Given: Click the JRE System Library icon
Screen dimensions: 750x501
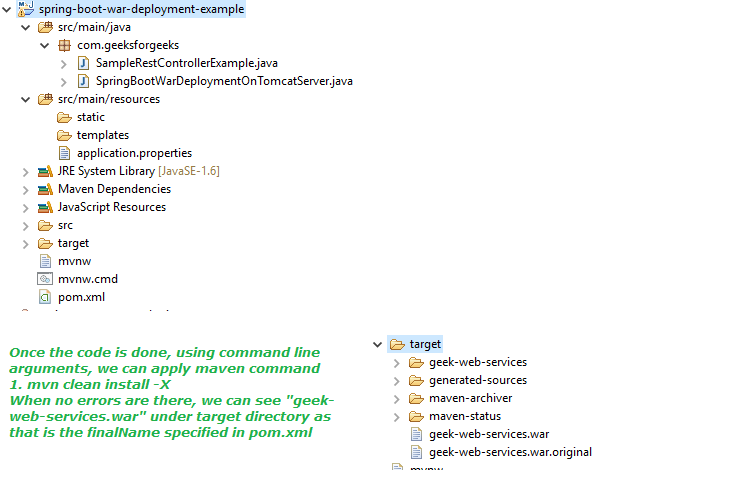Looking at the screenshot, I should pos(45,171).
